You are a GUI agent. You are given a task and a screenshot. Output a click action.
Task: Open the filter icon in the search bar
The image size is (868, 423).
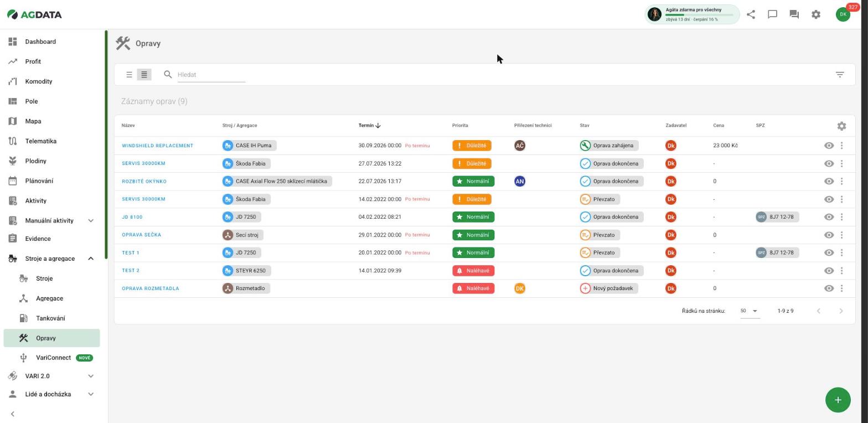click(x=840, y=75)
